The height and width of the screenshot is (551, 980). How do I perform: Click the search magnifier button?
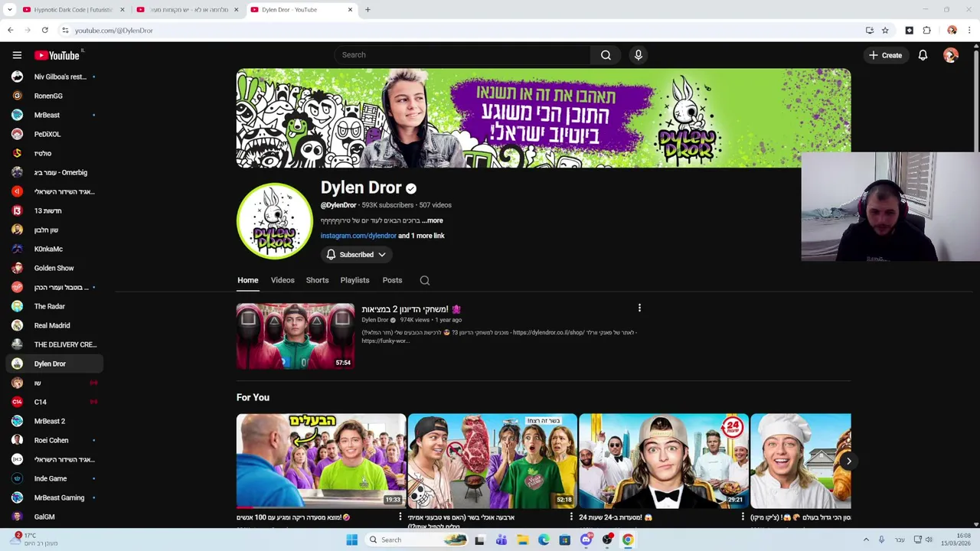pos(606,55)
